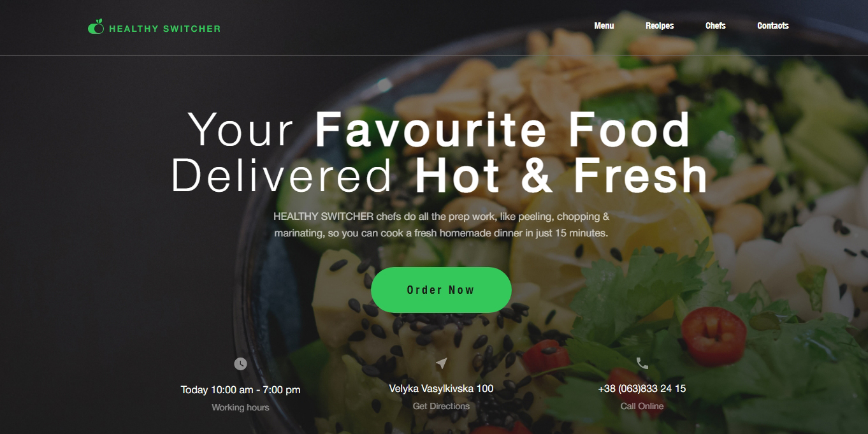Click the Your Favourite Food headline
Image resolution: width=868 pixels, height=434 pixels.
[x=439, y=129]
